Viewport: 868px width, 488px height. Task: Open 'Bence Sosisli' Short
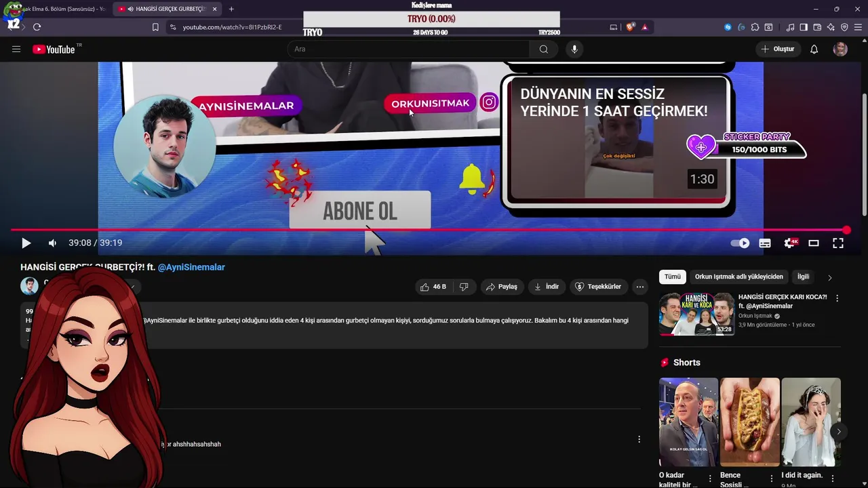click(x=749, y=422)
